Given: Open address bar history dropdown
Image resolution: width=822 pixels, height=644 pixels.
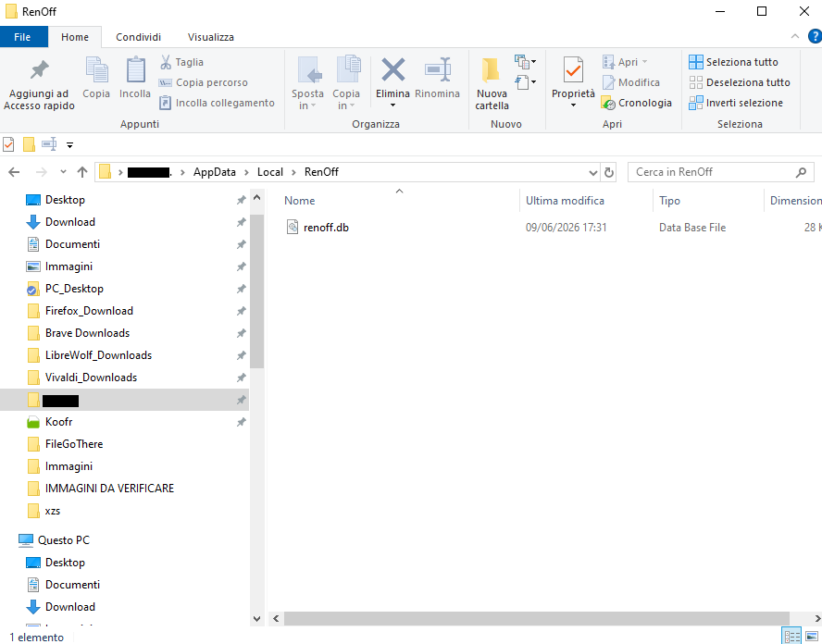Looking at the screenshot, I should coord(593,172).
